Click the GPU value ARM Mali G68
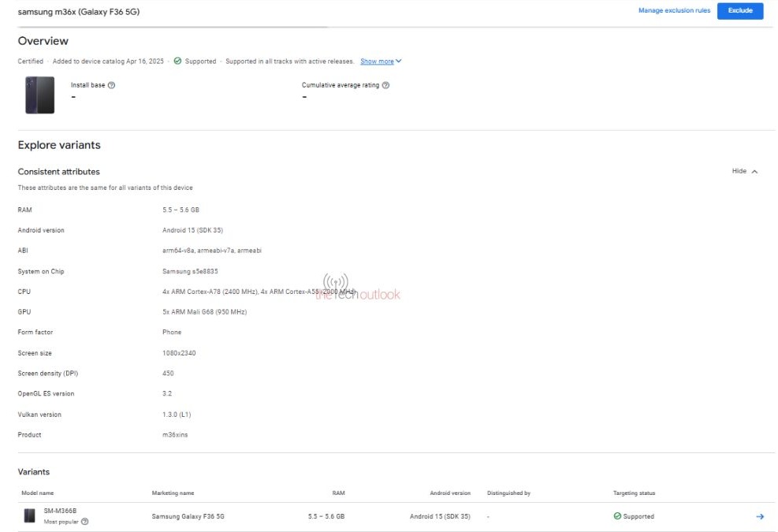Viewport: 778px width, 532px height. coord(204,311)
